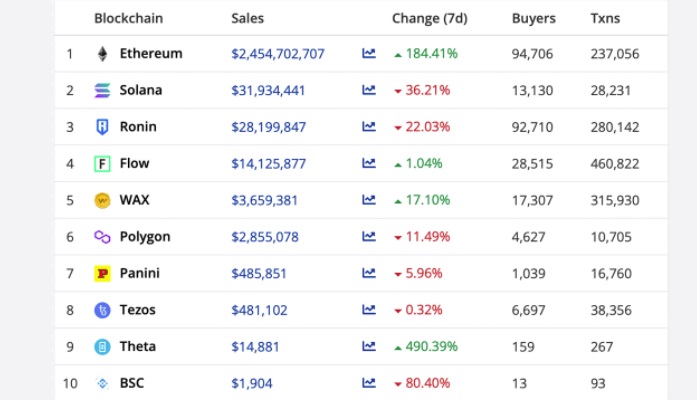Select the 315,930 txns count for WAX

tap(615, 200)
